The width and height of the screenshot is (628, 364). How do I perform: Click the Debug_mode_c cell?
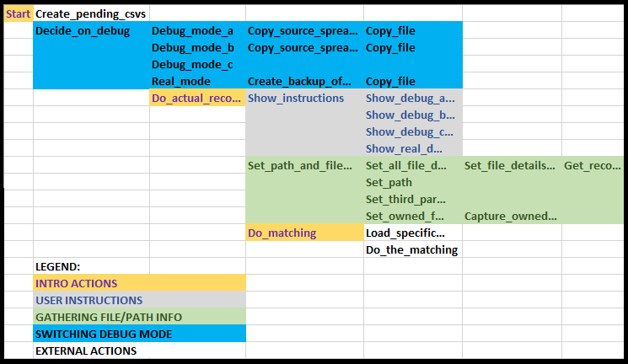tap(192, 65)
